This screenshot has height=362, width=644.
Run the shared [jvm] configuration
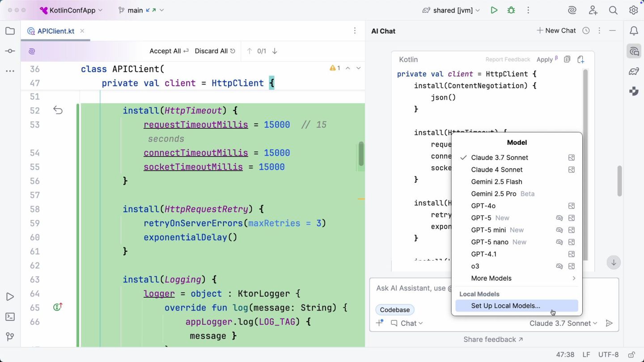494,10
